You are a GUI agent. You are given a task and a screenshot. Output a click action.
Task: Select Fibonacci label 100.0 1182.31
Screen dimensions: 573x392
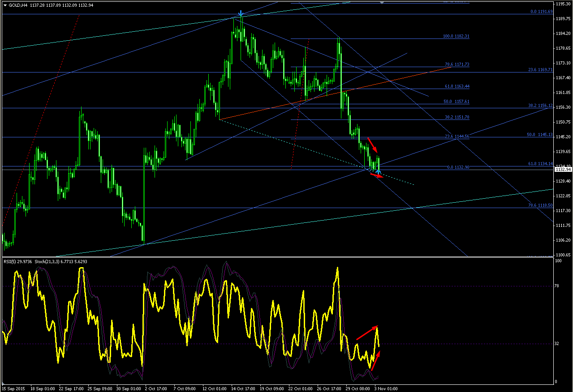(x=457, y=36)
